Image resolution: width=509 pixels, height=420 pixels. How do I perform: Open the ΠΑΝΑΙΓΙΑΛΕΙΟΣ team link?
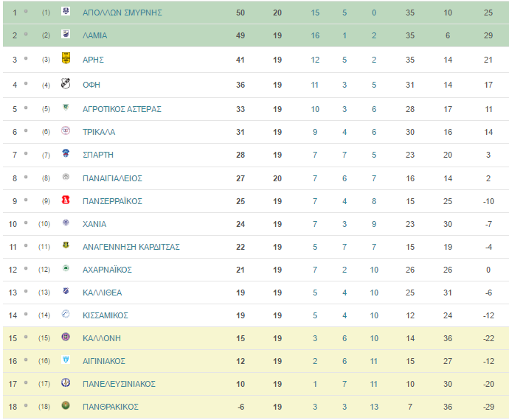pos(112,178)
